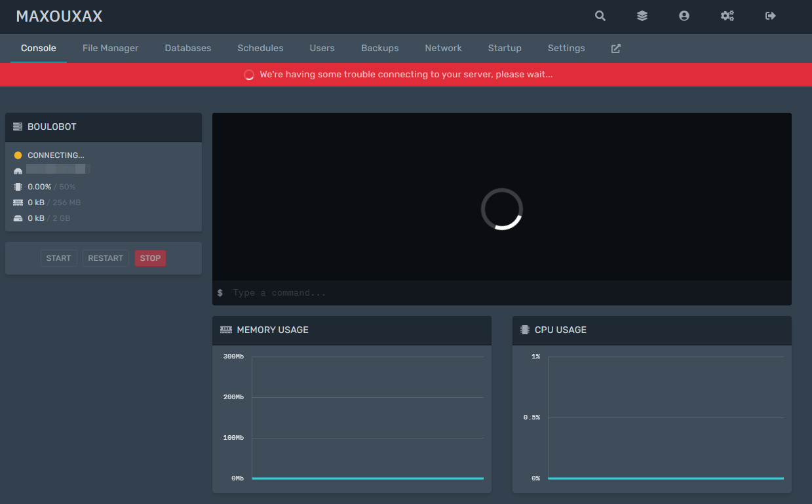Viewport: 812px width, 504px height.
Task: Switch to the Backups tab
Action: point(380,48)
